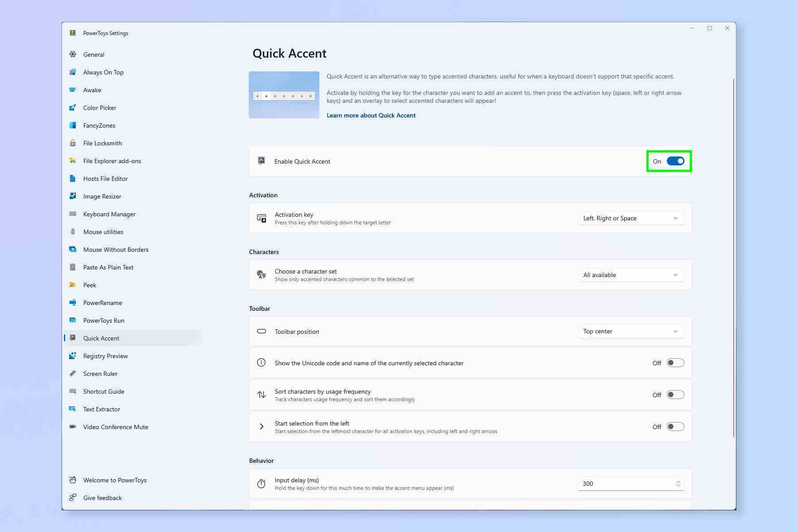Screen dimensions: 798x532
Task: Click the Video Conference Mute camera icon
Action: pos(73,426)
